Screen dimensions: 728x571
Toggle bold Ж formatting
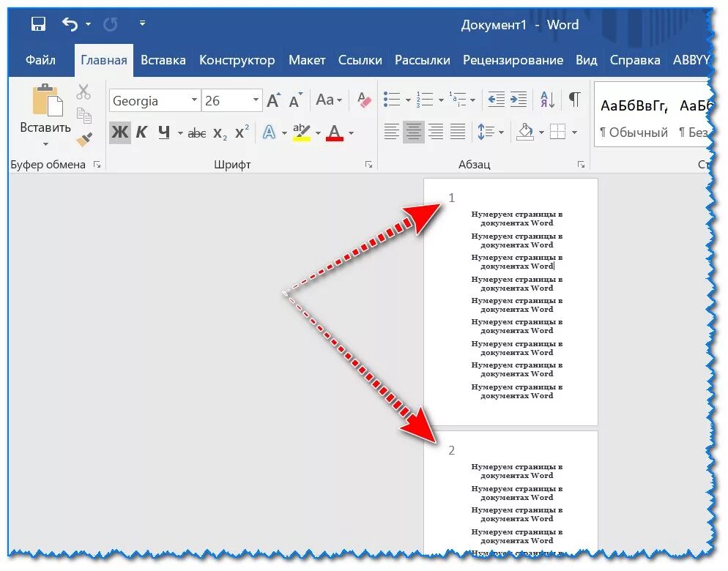(120, 133)
